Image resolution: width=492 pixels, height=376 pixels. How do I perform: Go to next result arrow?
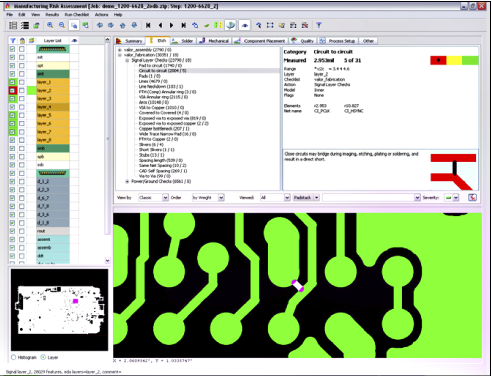[x=172, y=25]
